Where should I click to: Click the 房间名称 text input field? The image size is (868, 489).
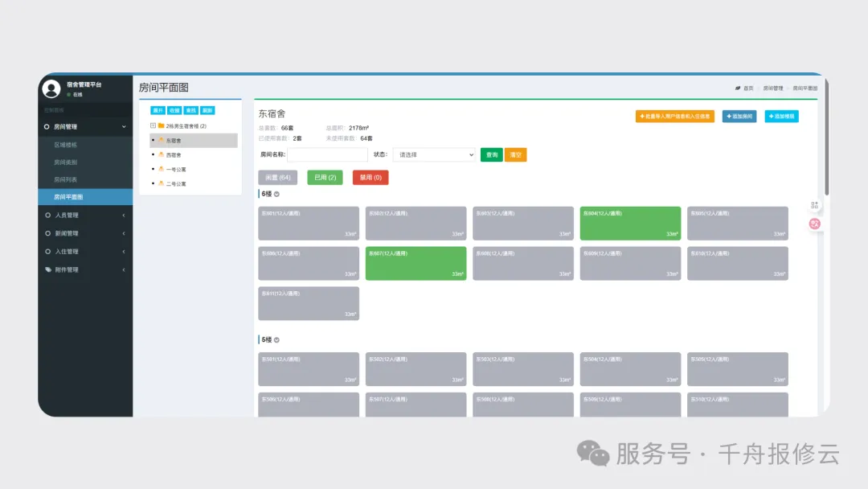(327, 154)
